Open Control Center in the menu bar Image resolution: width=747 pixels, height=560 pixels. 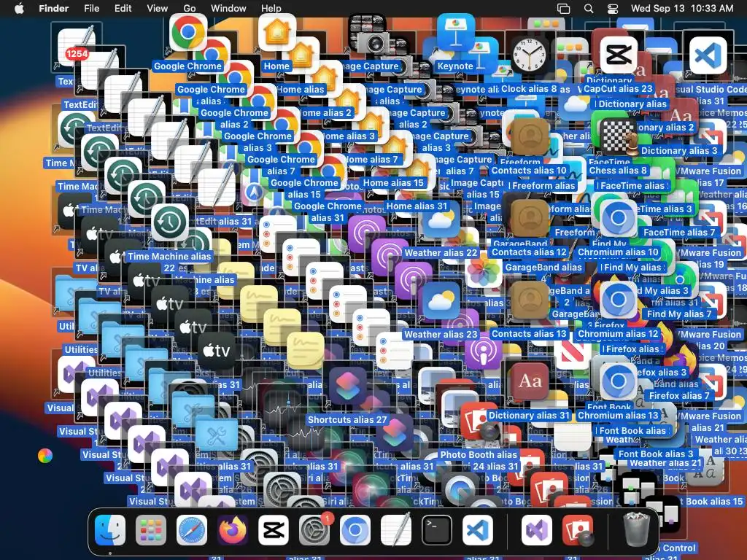click(613, 8)
